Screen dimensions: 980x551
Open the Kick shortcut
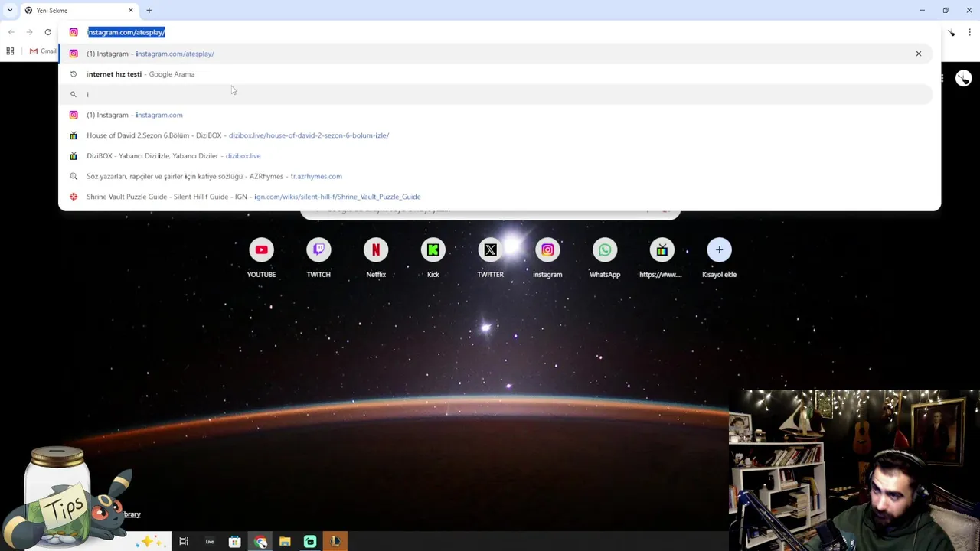point(433,258)
